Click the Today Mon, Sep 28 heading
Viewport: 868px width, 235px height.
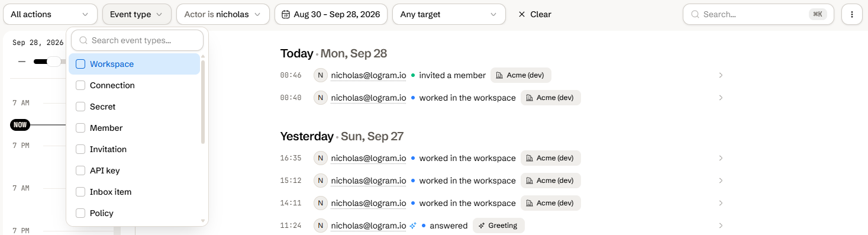pyautogui.click(x=334, y=53)
